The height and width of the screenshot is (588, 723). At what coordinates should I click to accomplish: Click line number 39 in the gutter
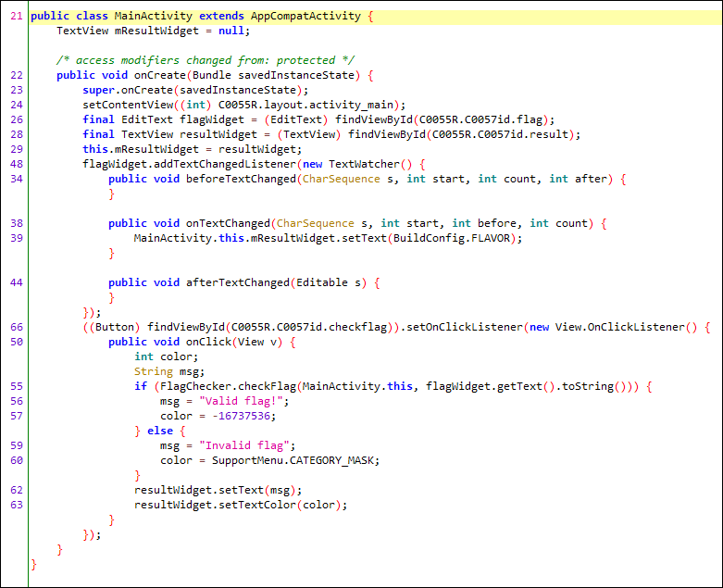coord(17,238)
